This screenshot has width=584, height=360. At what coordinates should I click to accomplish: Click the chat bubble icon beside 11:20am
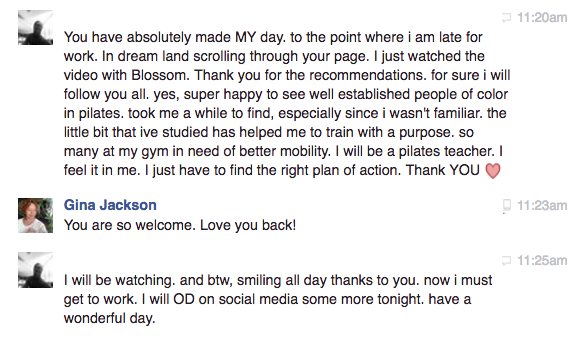[x=507, y=17]
